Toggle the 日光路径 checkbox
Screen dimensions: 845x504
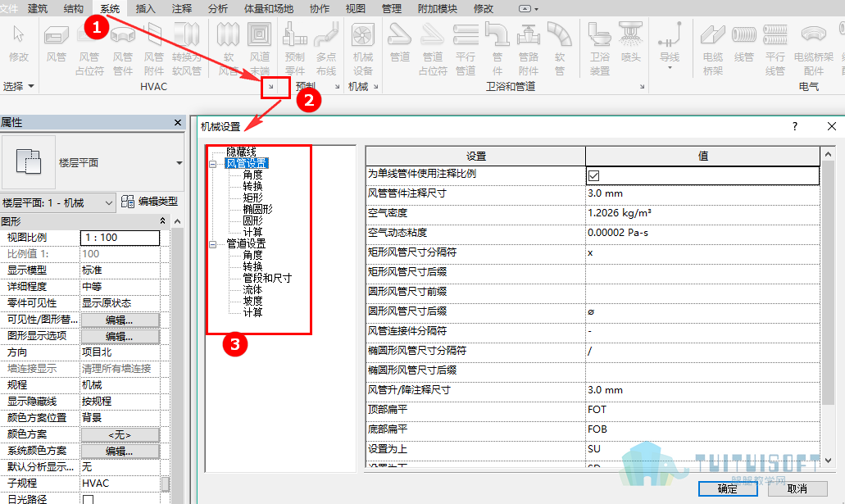(88, 500)
